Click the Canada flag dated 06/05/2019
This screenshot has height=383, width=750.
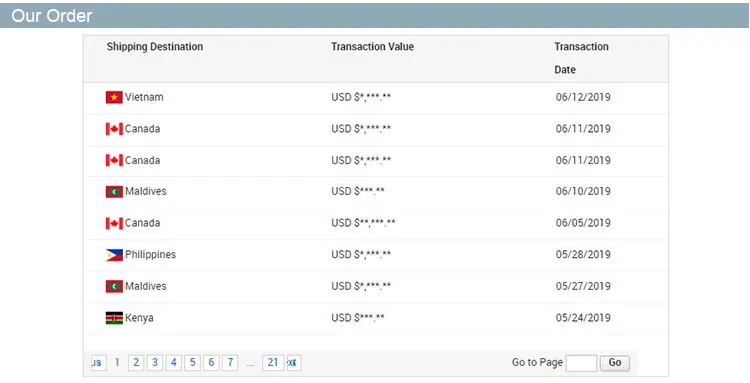114,223
